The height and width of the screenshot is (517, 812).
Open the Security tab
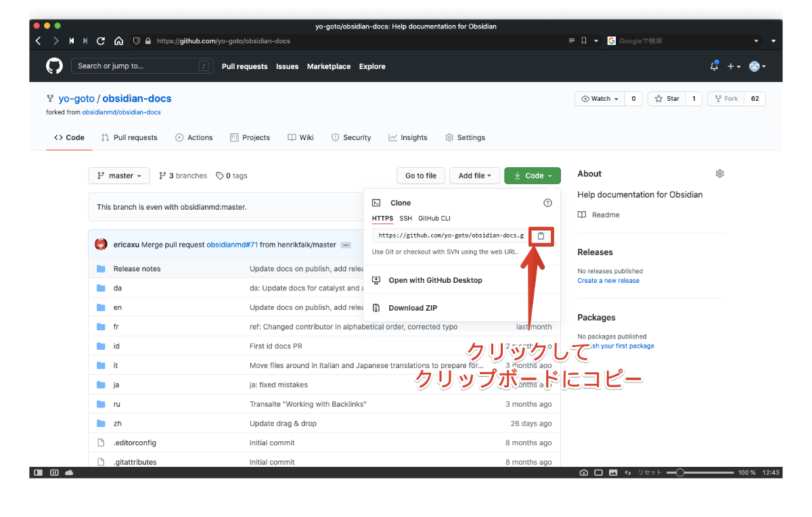[x=351, y=137]
